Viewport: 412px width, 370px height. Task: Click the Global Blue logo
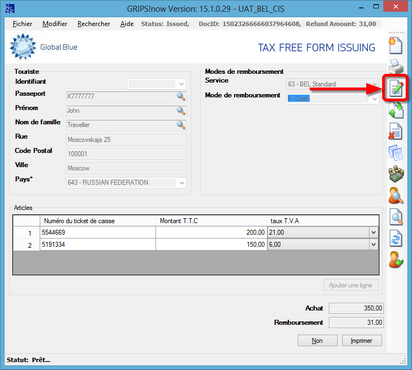tap(44, 47)
